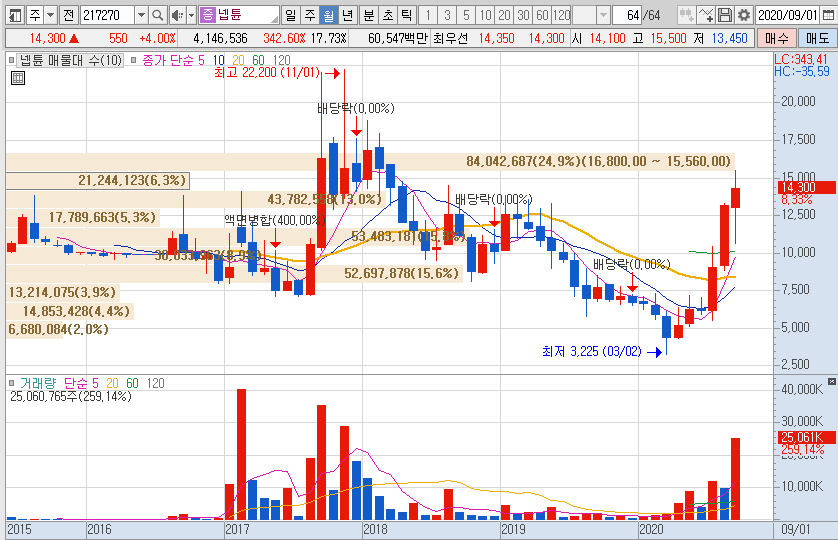
Task: Select interval button 60
Action: [542, 15]
